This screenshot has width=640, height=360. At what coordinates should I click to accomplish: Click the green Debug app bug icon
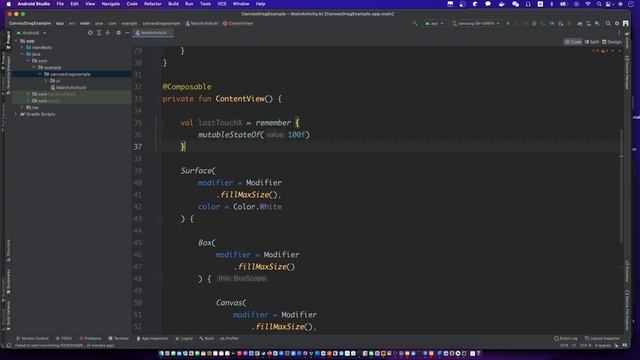tap(534, 24)
